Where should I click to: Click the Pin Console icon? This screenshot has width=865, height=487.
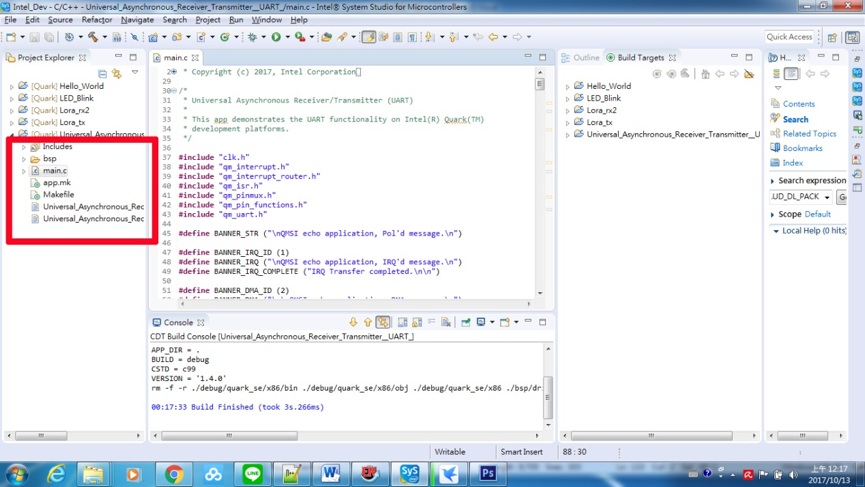click(x=466, y=322)
